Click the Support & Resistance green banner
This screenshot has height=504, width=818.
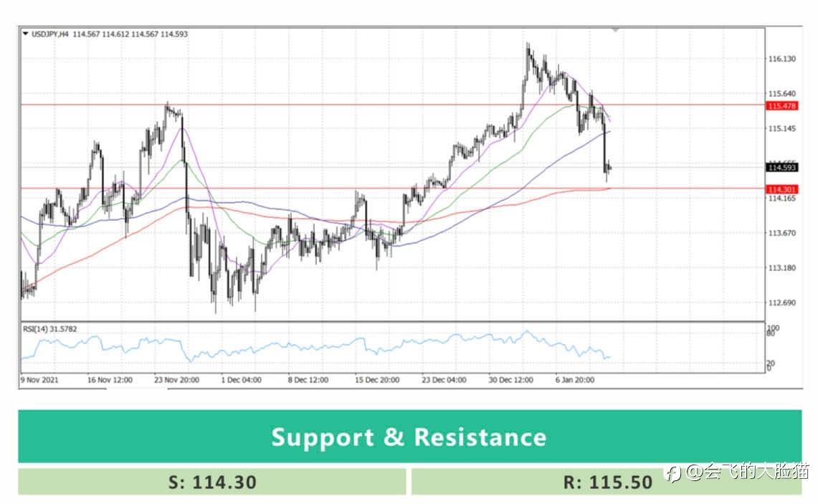pyautogui.click(x=409, y=437)
